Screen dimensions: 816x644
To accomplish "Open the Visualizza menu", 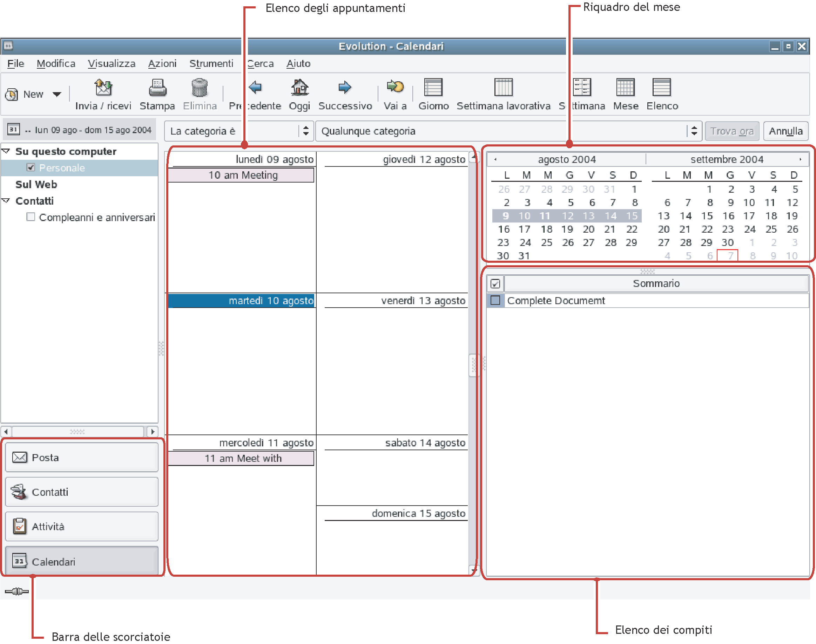I will click(111, 64).
